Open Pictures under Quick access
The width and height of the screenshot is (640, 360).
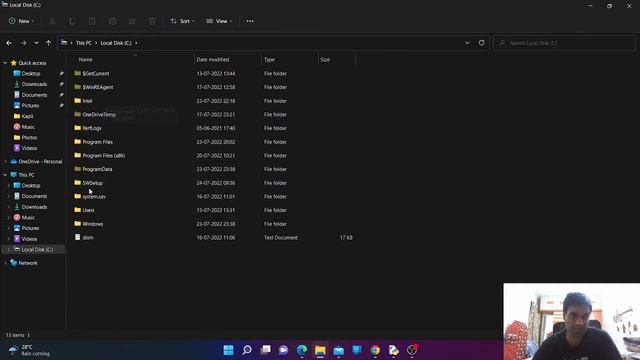[31, 105]
